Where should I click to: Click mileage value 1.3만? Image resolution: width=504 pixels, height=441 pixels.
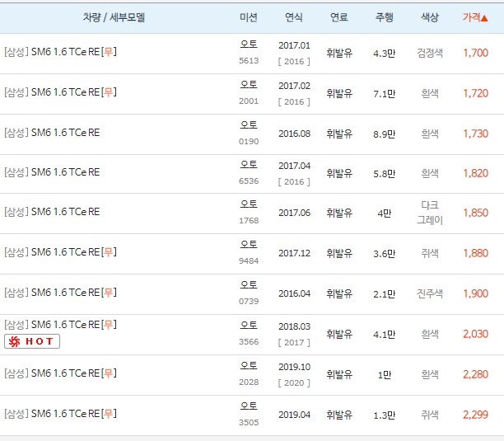tap(384, 415)
